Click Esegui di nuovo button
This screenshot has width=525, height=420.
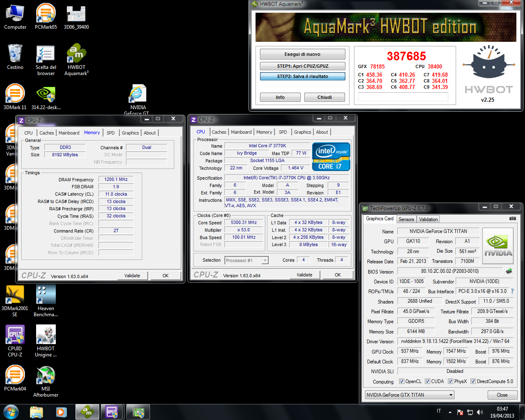pyautogui.click(x=302, y=54)
